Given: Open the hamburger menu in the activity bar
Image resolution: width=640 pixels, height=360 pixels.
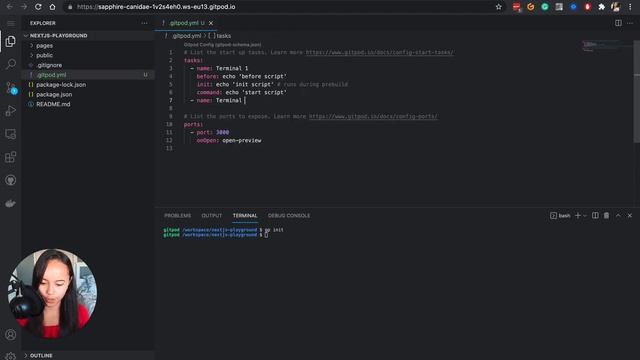Looking at the screenshot, I should pos(11,23).
